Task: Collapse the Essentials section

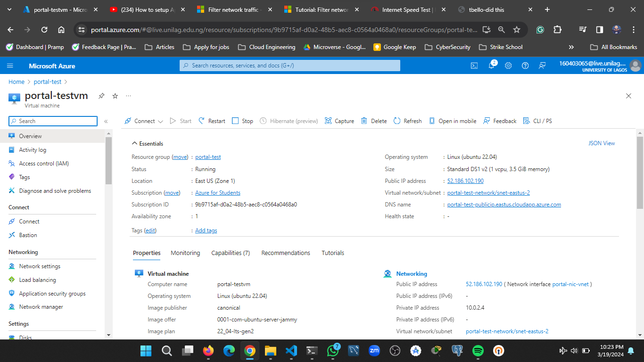Action: pyautogui.click(x=148, y=144)
